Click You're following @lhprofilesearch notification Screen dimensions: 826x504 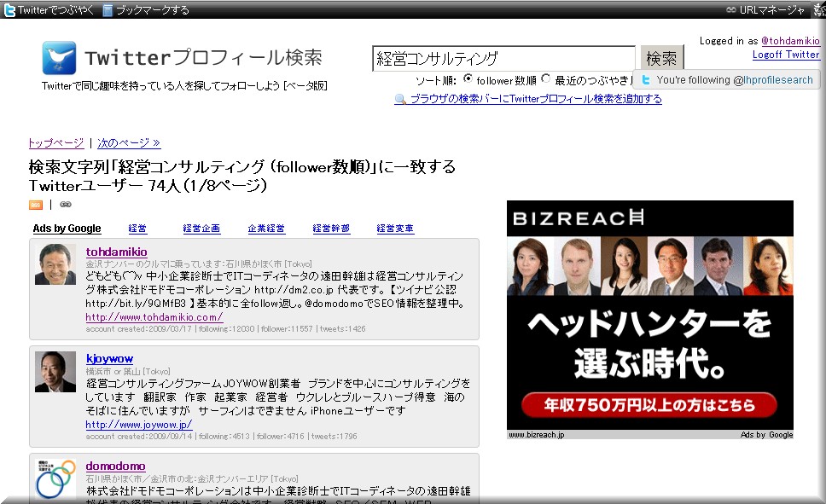pyautogui.click(x=726, y=80)
